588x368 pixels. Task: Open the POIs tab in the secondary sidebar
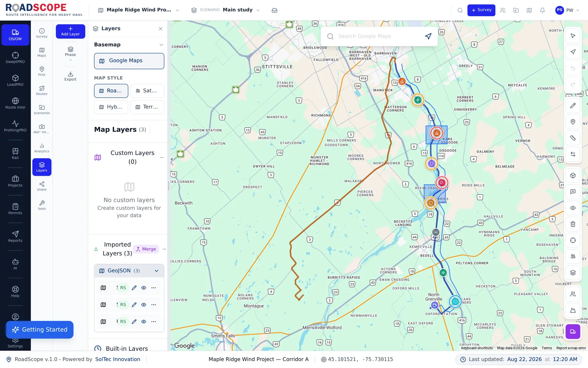click(x=42, y=71)
